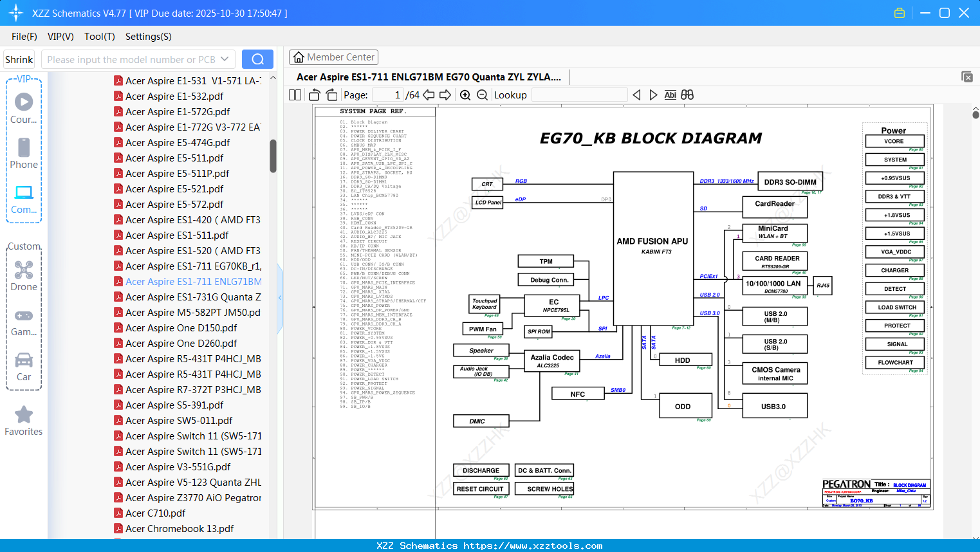Open Acer Aspire V3-551G.pdf
Viewport: 980px width, 552px height.
click(x=178, y=467)
